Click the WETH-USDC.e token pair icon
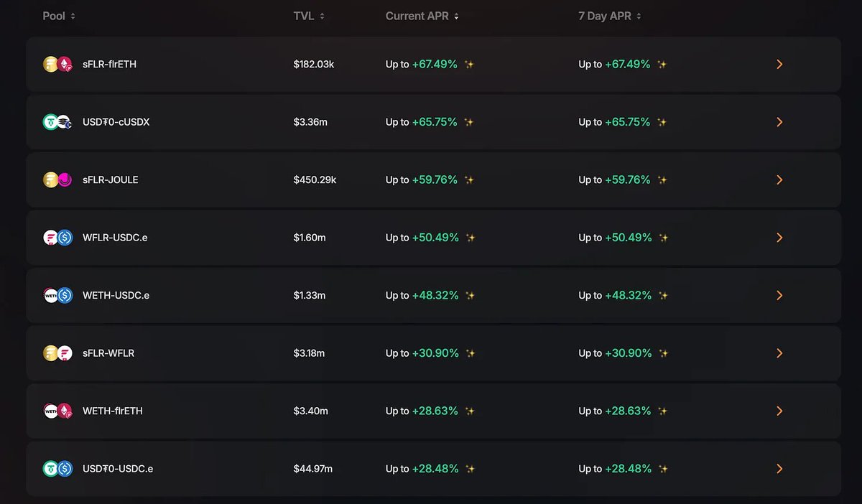Image resolution: width=862 pixels, height=504 pixels. pos(58,295)
